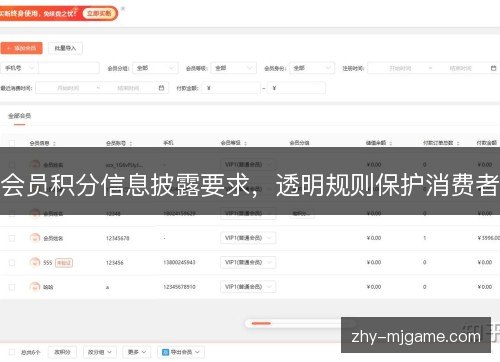The image size is (500, 362).
Task: Click the avatar in the account a row
Action: tap(35, 287)
